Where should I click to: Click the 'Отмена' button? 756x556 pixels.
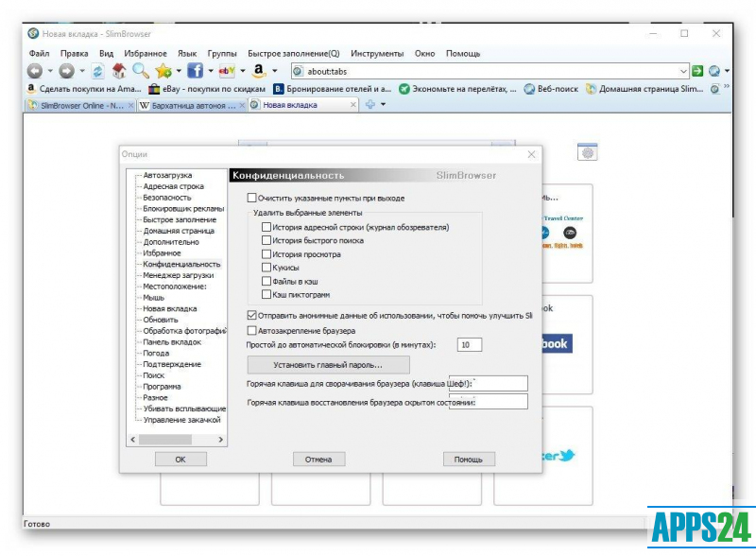click(x=318, y=459)
